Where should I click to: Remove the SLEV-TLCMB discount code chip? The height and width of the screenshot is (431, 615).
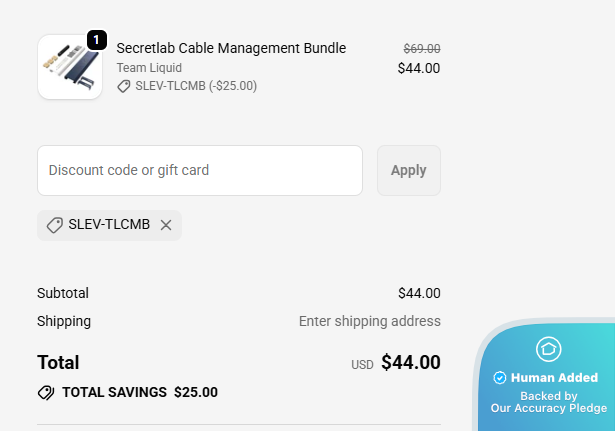point(166,225)
